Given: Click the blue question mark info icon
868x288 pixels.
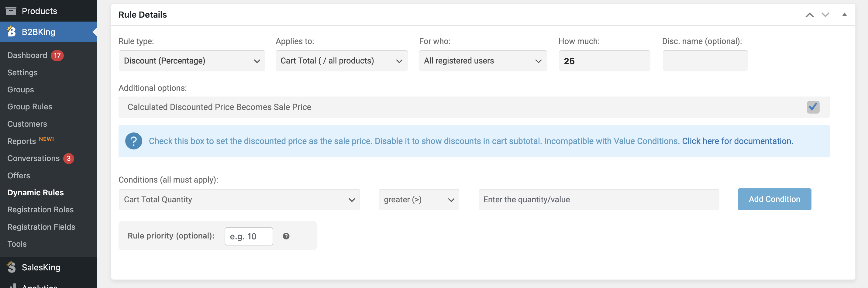Looking at the screenshot, I should 133,141.
